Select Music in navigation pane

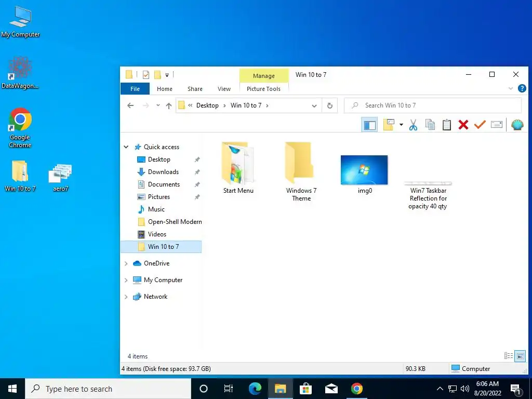[x=156, y=209]
